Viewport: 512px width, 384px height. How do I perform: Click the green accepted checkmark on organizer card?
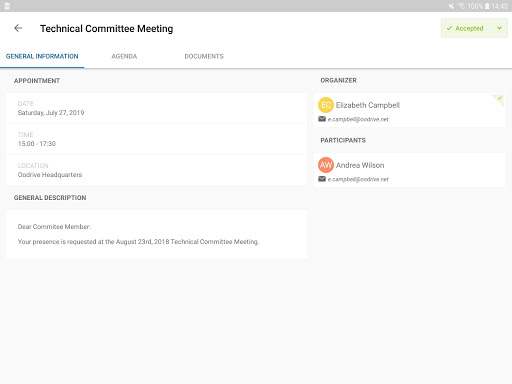point(500,98)
